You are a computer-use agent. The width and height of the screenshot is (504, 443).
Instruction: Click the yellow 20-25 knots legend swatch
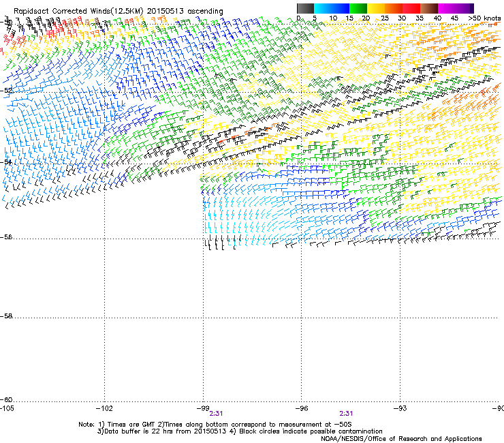tap(376, 8)
